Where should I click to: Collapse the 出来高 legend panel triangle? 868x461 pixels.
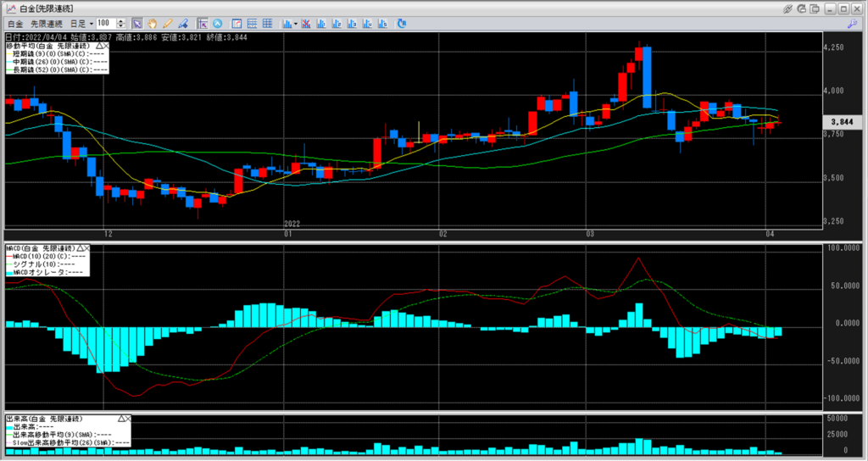(121, 419)
